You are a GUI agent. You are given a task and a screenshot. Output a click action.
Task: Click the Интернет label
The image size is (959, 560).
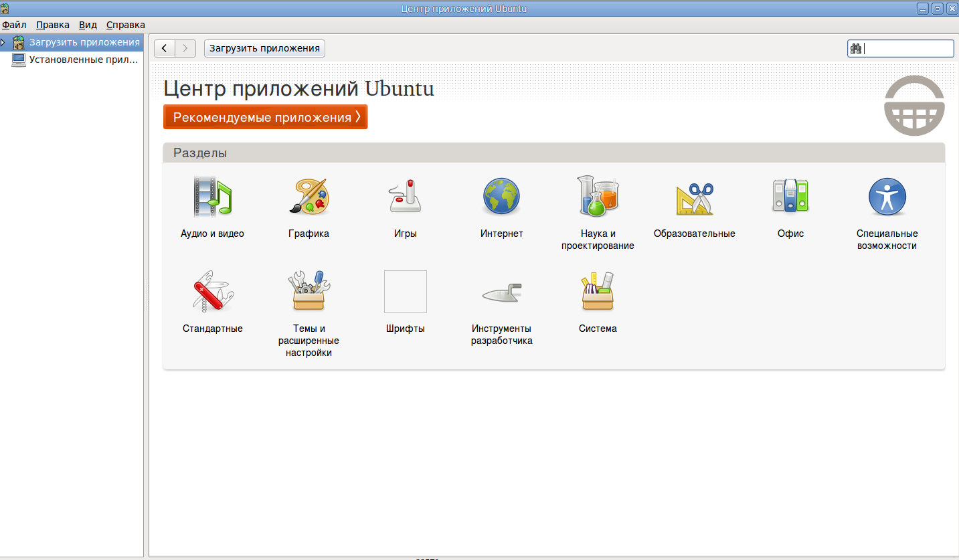tap(501, 234)
